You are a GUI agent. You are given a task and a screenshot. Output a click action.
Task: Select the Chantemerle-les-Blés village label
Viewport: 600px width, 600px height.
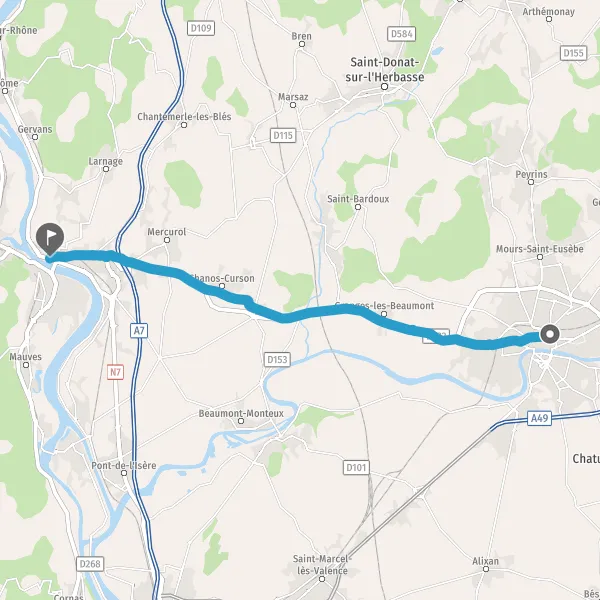[184, 117]
